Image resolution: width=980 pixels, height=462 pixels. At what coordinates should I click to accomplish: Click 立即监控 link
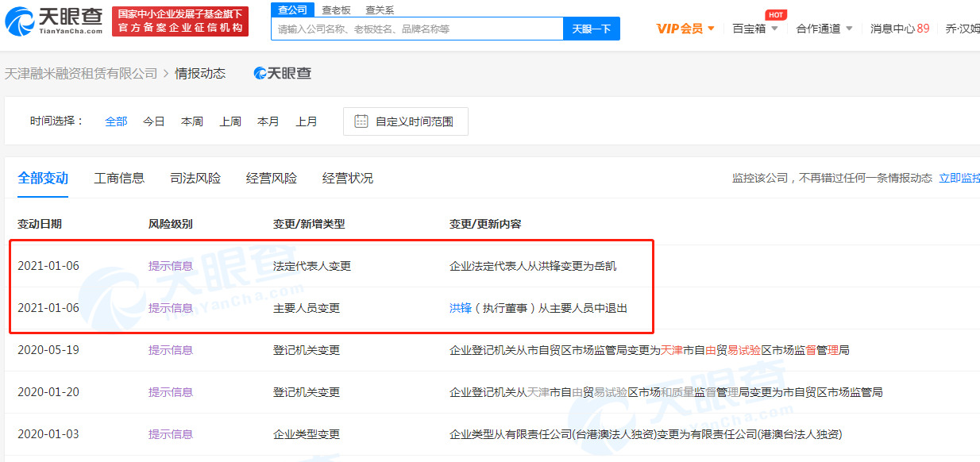click(x=959, y=178)
